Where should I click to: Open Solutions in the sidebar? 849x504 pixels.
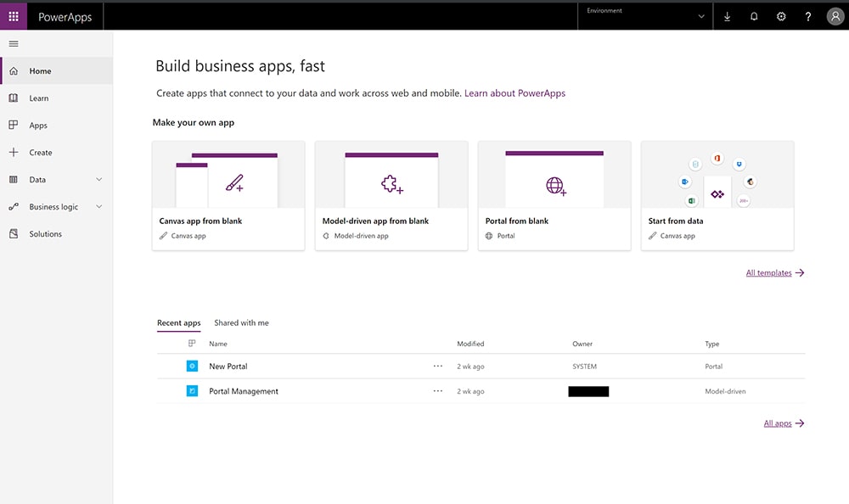pos(56,234)
